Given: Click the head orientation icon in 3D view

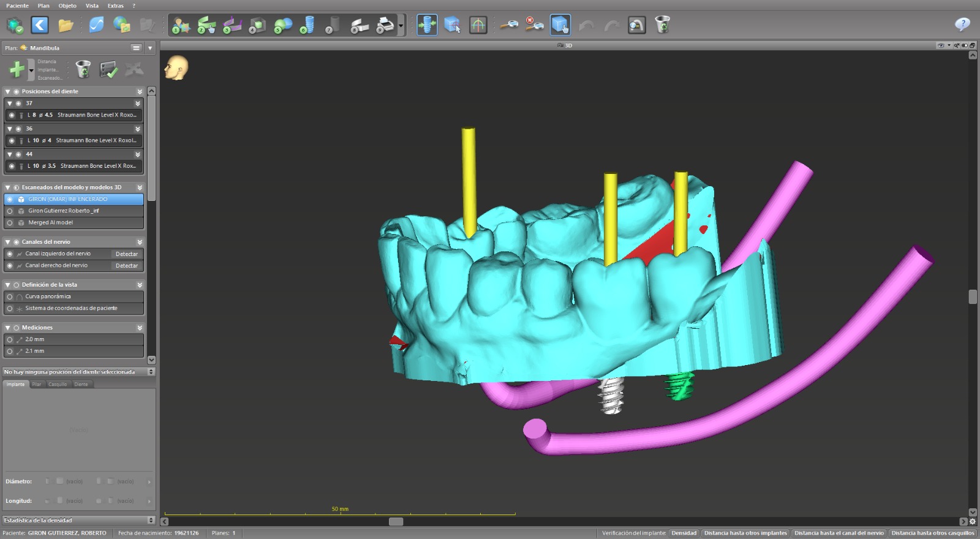Looking at the screenshot, I should [176, 68].
